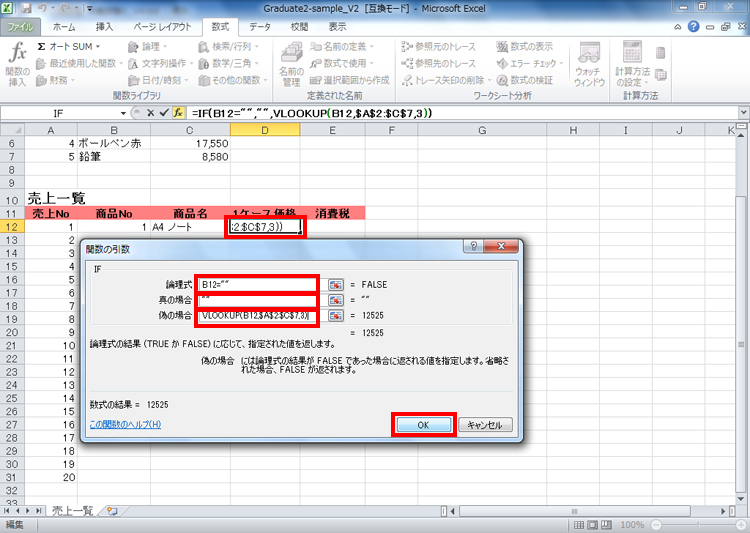
Task: Open Calculation Options (計算方法の設定)
Action: point(632,64)
